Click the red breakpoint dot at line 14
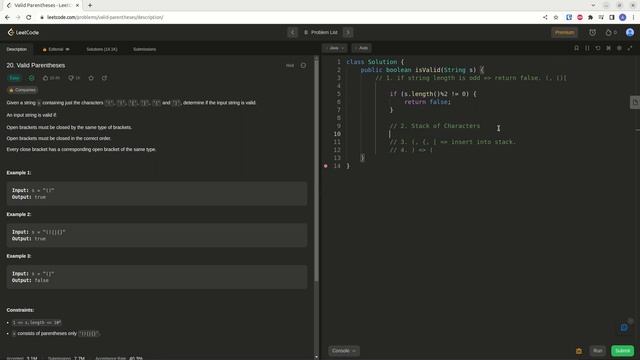Screen dimensions: 640x360 click(x=326, y=166)
